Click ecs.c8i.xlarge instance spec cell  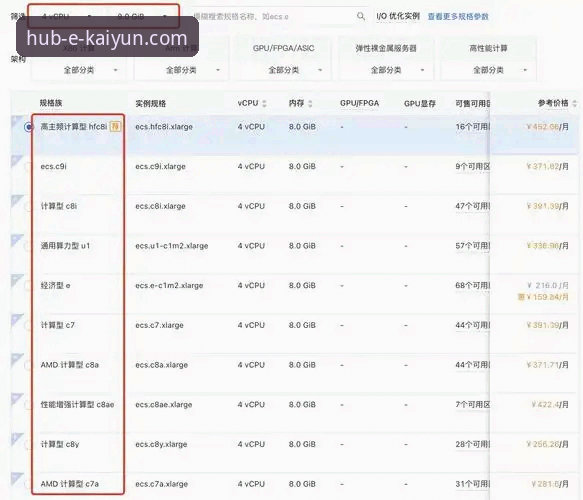point(160,206)
